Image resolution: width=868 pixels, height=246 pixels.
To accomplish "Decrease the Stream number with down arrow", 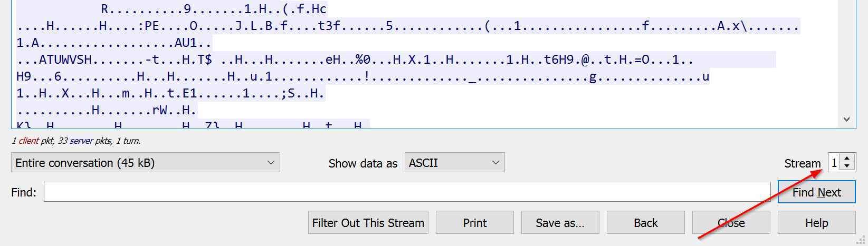I will coord(847,166).
